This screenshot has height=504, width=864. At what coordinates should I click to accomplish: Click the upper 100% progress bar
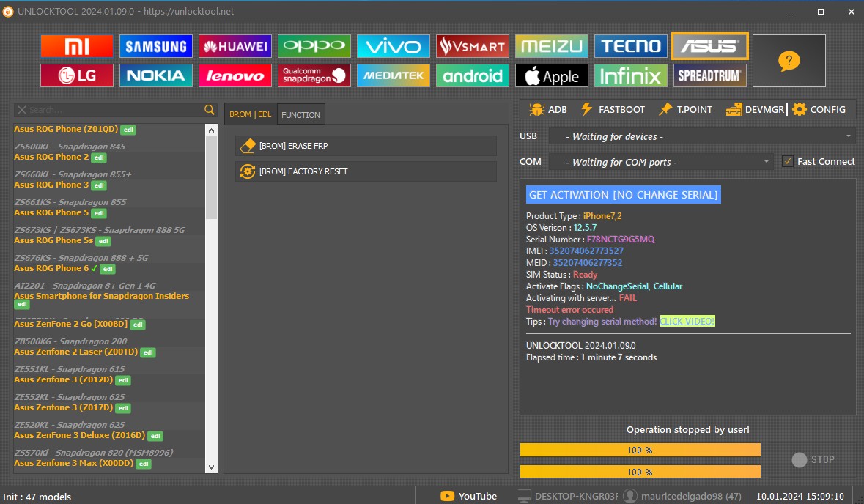(x=640, y=450)
